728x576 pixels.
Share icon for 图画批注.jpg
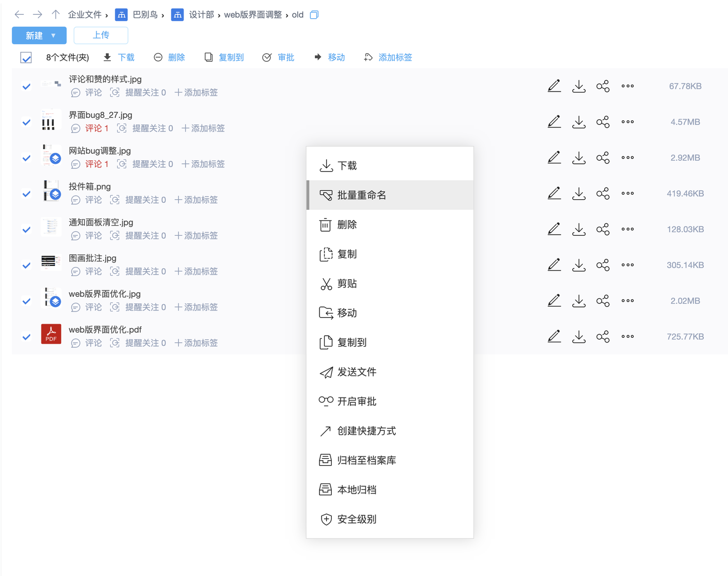click(x=603, y=265)
